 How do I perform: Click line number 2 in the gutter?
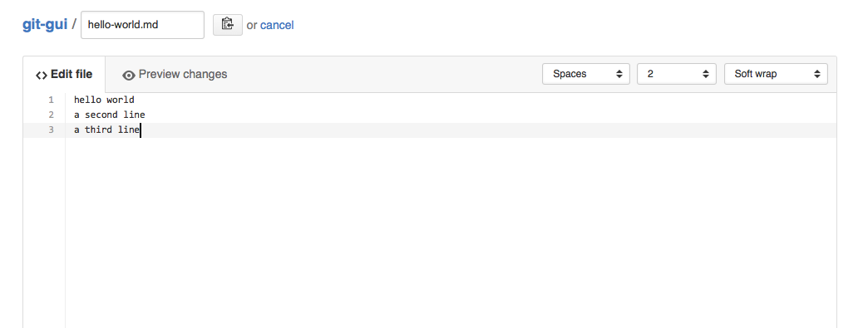pyautogui.click(x=51, y=115)
